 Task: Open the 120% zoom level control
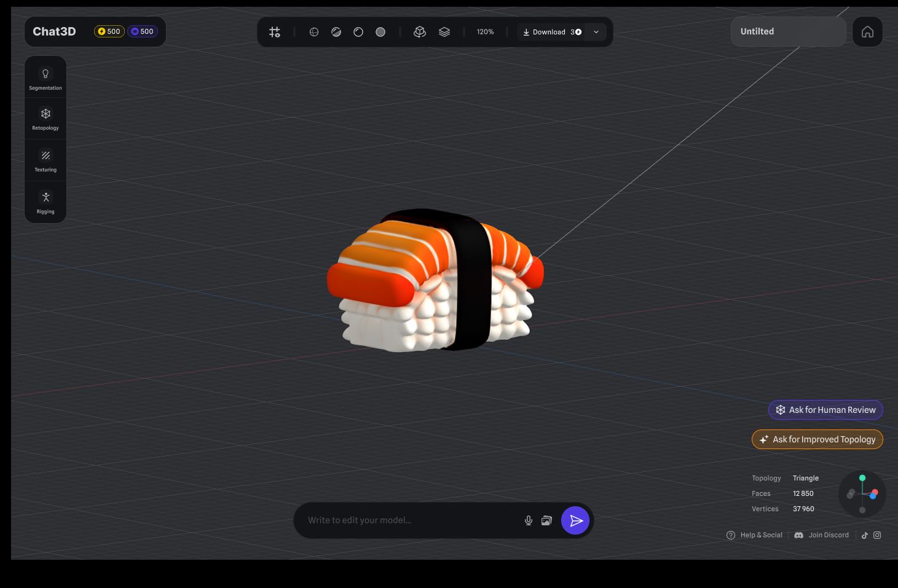[485, 32]
